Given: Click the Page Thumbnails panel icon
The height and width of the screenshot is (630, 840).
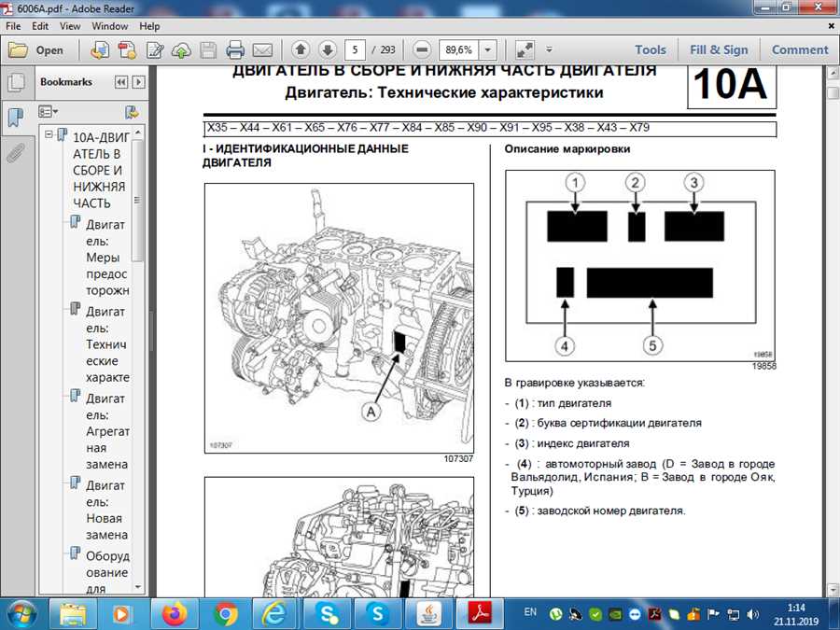Looking at the screenshot, I should click(15, 83).
